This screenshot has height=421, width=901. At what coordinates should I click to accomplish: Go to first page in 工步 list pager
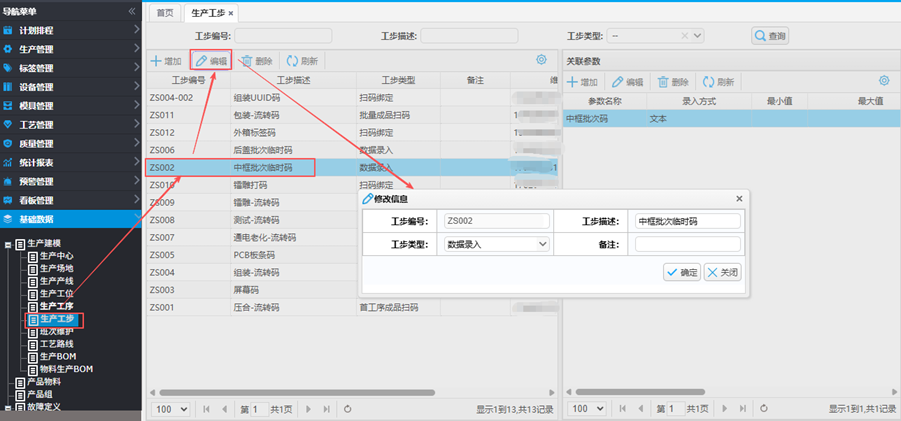click(x=206, y=409)
